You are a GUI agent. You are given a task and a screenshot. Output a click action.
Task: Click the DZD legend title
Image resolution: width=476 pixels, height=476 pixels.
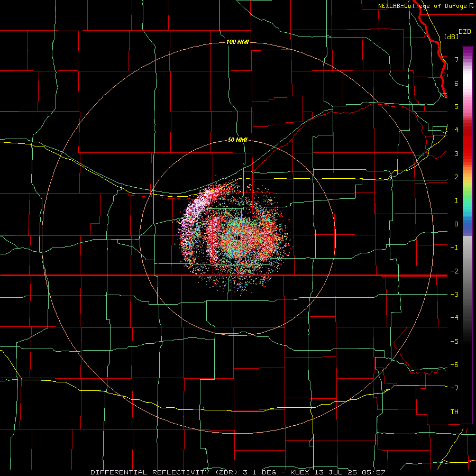pos(465,32)
